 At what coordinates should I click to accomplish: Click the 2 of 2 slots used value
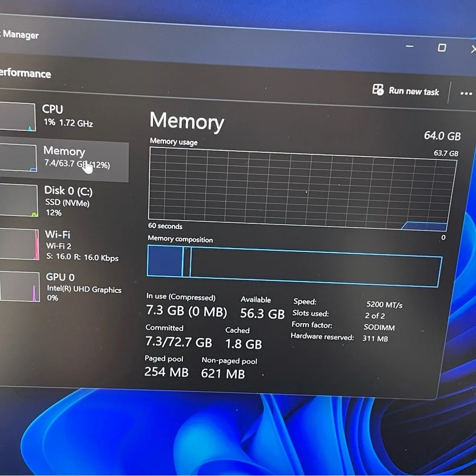375,316
